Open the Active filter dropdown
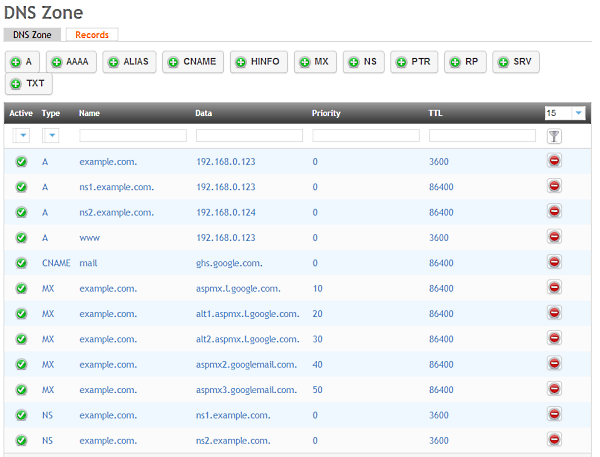Image resolution: width=600 pixels, height=457 pixels. click(x=21, y=135)
